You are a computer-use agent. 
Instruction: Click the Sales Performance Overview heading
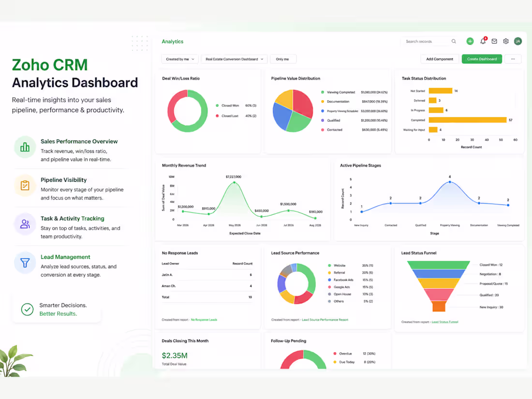point(79,142)
